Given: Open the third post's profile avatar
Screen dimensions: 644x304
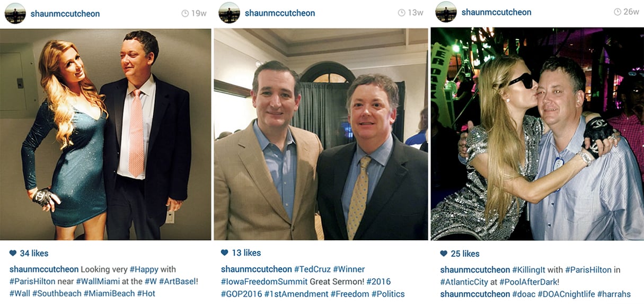Looking at the screenshot, I should [446, 12].
